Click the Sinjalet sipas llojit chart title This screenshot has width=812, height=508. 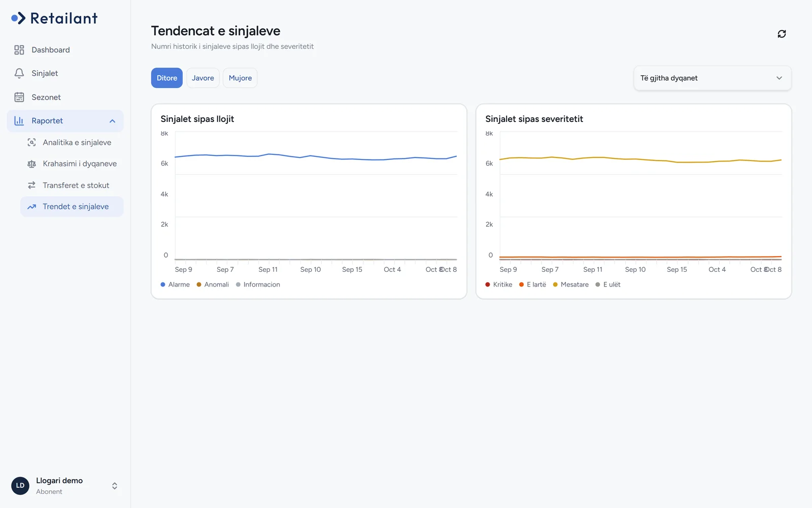197,119
